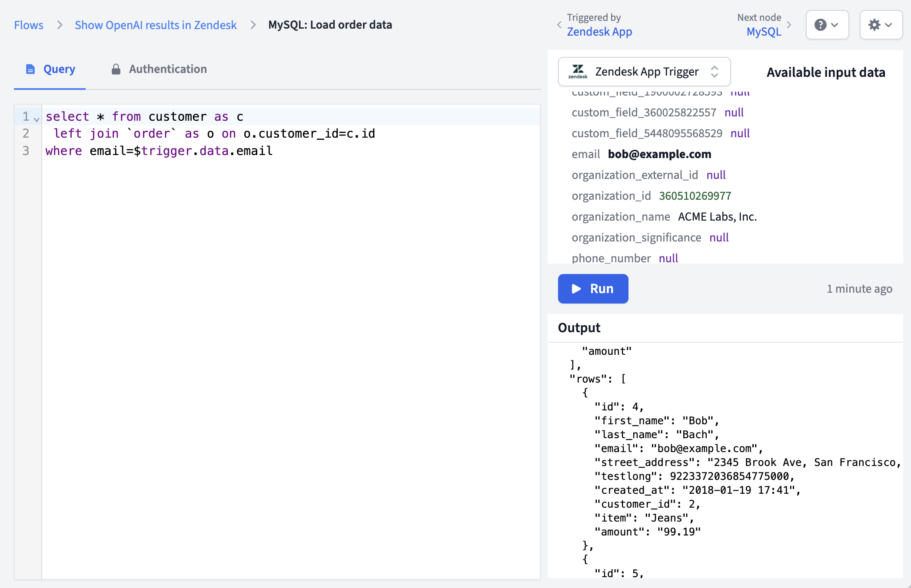Click the email value bob@example.com
Screen dimensions: 911x588
click(659, 154)
